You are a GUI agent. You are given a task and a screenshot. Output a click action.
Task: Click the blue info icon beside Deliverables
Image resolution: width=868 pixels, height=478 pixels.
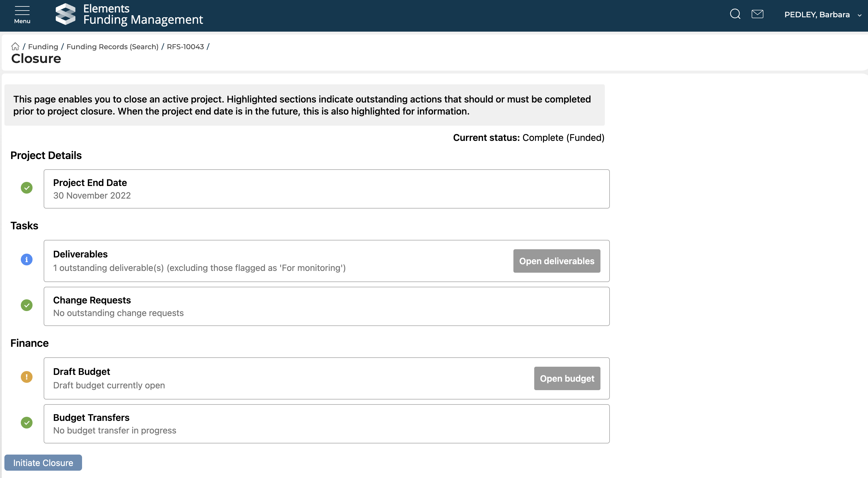point(27,260)
